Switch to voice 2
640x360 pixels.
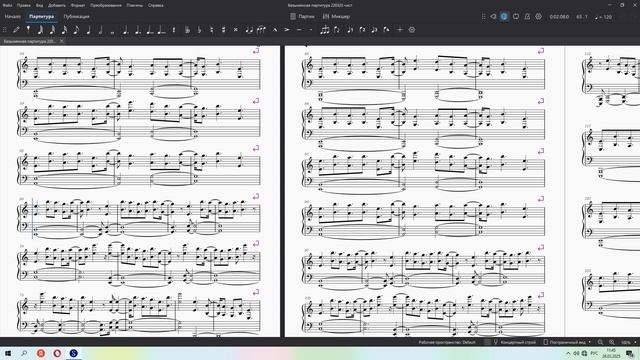click(x=362, y=29)
